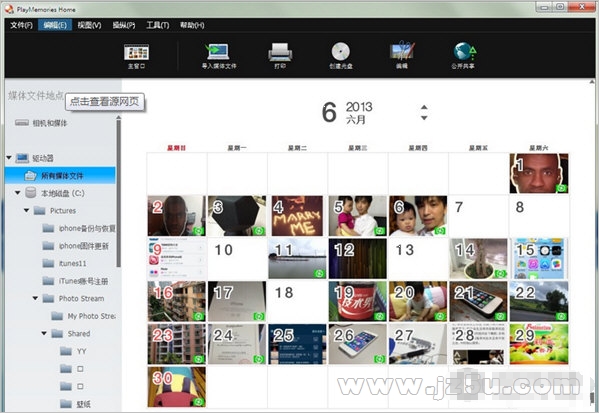Screen dimensions: 599x413
Task: Collapse the drives tree node
Action: click(9, 158)
